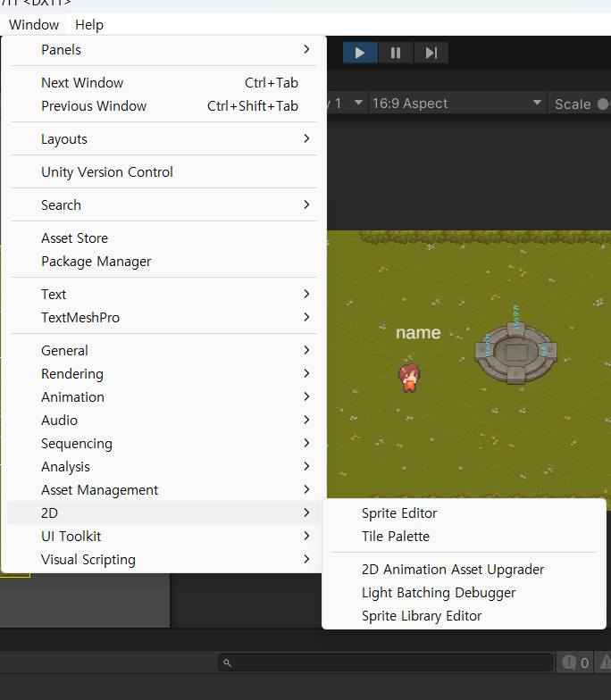Open the 16:9 Aspect dropdown
The width and height of the screenshot is (611, 700).
457,104
